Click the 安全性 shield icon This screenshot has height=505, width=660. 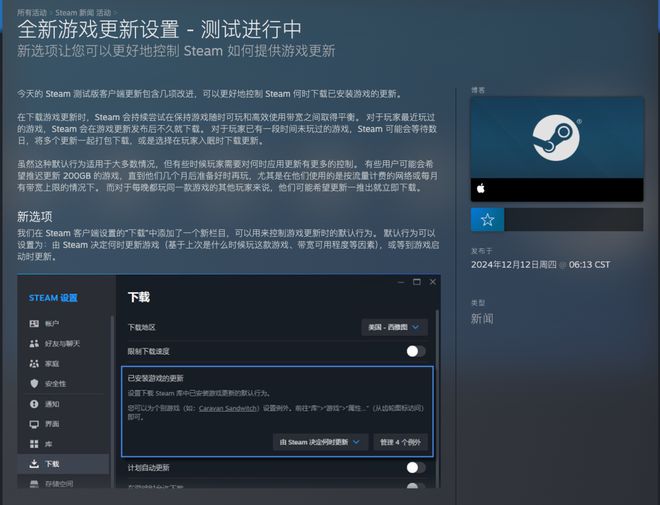pyautogui.click(x=34, y=383)
